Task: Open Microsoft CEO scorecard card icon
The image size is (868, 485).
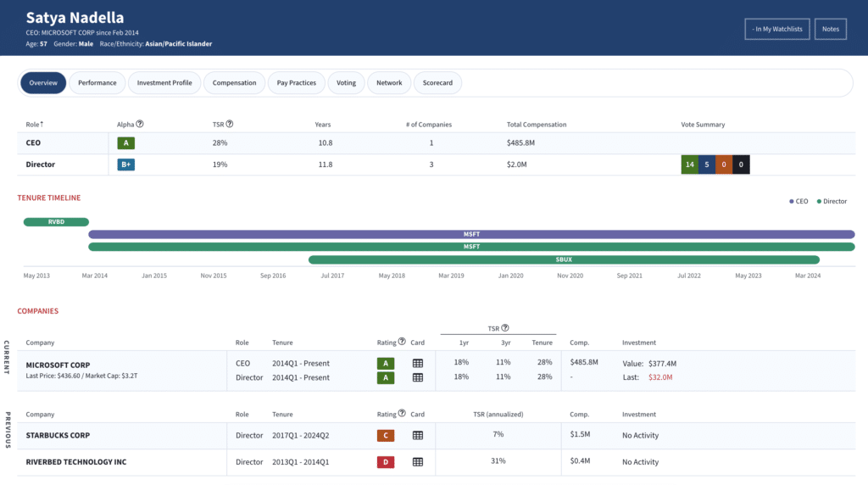Action: 418,363
